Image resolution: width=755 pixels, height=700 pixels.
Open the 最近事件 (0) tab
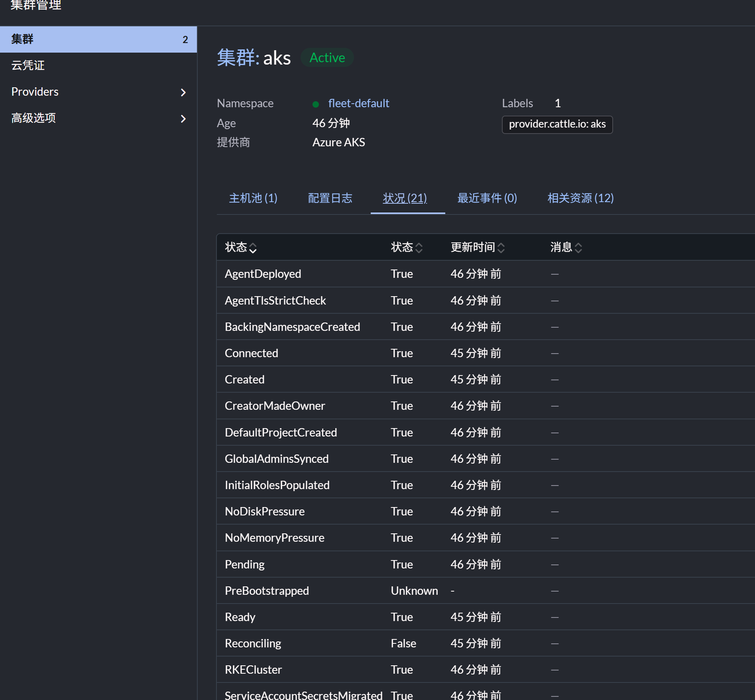(x=487, y=198)
